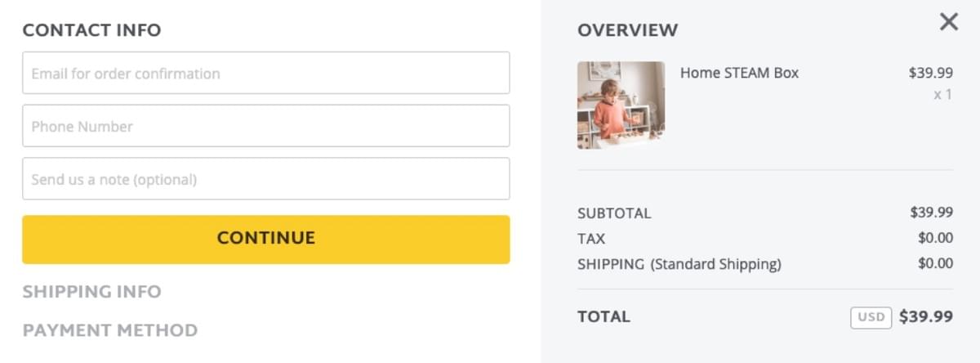The height and width of the screenshot is (363, 980).
Task: Click the SUBTOTAL label
Action: tap(614, 213)
